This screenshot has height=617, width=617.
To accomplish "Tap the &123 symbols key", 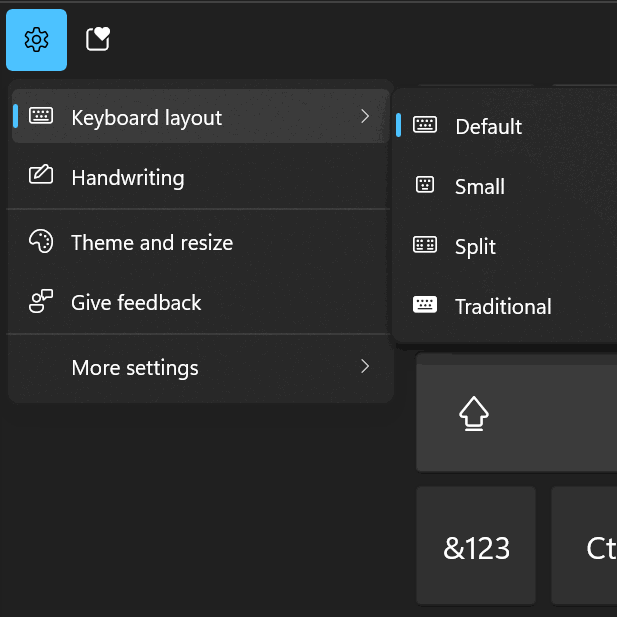I will tap(476, 546).
